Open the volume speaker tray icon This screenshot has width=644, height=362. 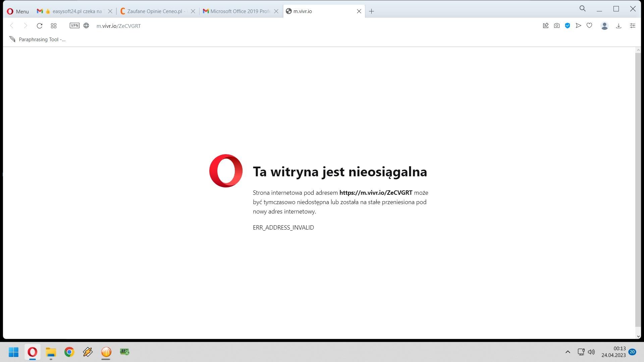pos(591,352)
